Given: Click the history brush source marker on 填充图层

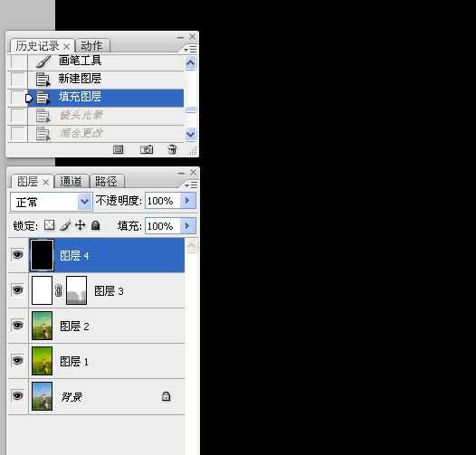Looking at the screenshot, I should coord(29,99).
